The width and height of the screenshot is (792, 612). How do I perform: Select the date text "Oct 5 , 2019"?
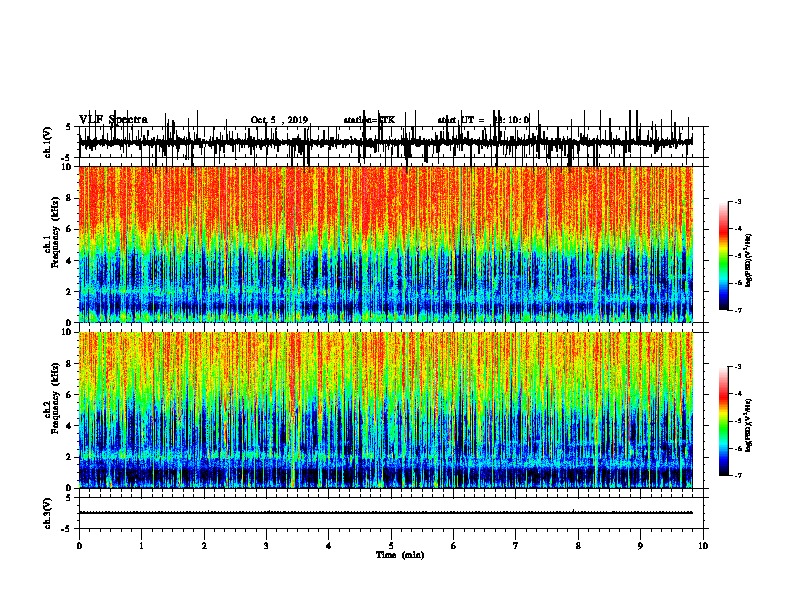point(279,120)
